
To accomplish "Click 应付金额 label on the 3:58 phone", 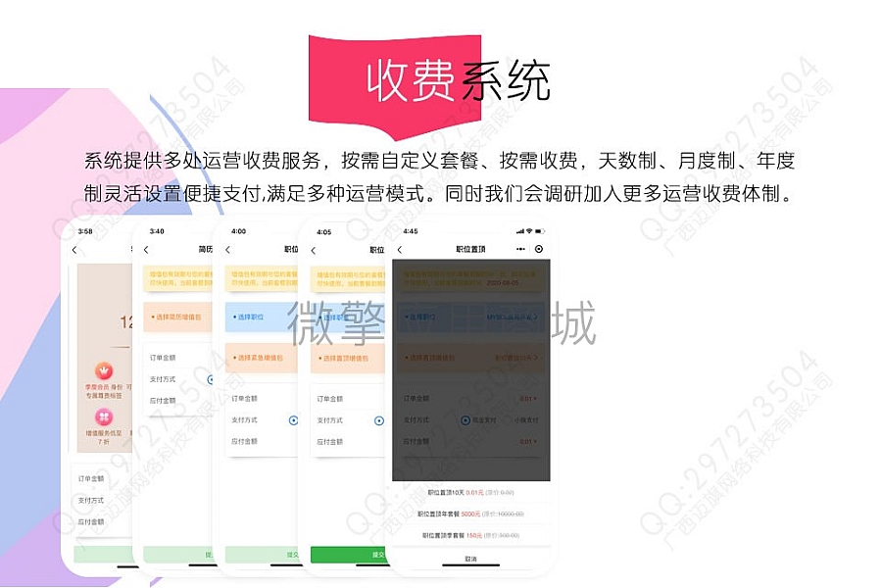I will (91, 521).
